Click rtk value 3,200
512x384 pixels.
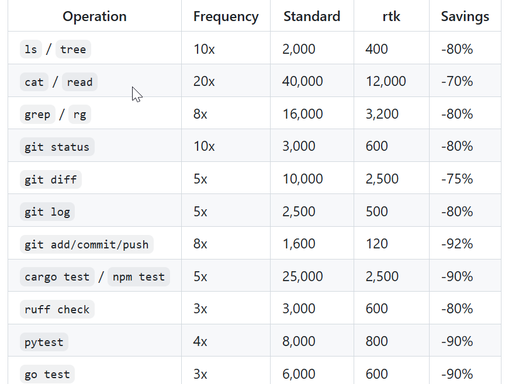point(382,114)
